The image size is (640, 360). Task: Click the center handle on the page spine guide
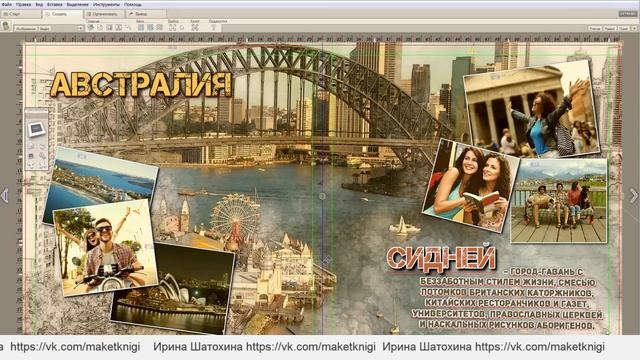pos(322,196)
